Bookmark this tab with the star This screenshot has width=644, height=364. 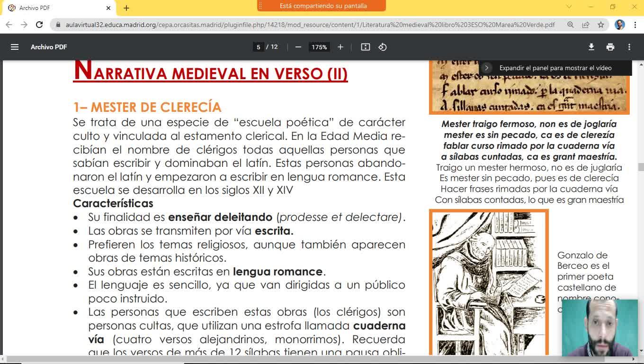pyautogui.click(x=600, y=25)
